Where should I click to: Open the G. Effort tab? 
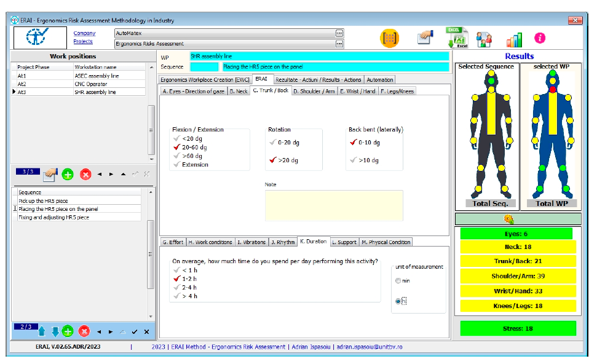(x=173, y=242)
